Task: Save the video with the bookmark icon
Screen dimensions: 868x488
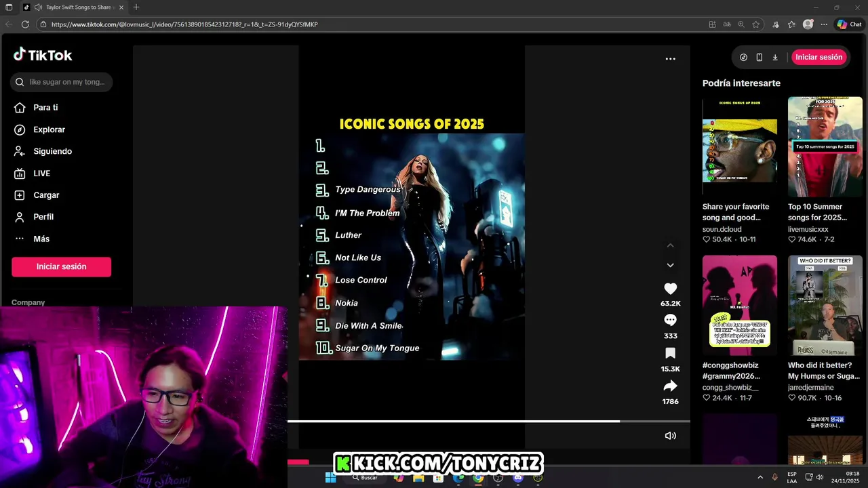Action: pyautogui.click(x=670, y=353)
